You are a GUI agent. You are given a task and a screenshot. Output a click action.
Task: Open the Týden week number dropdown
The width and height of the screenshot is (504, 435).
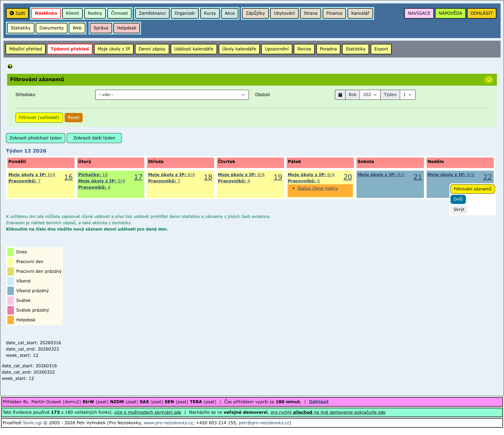click(x=407, y=95)
